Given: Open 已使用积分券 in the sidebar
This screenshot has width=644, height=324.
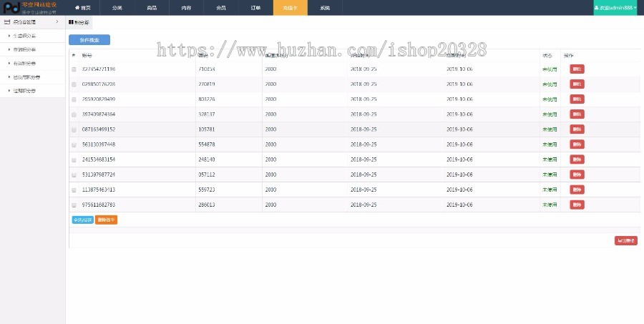Looking at the screenshot, I should click(26, 77).
